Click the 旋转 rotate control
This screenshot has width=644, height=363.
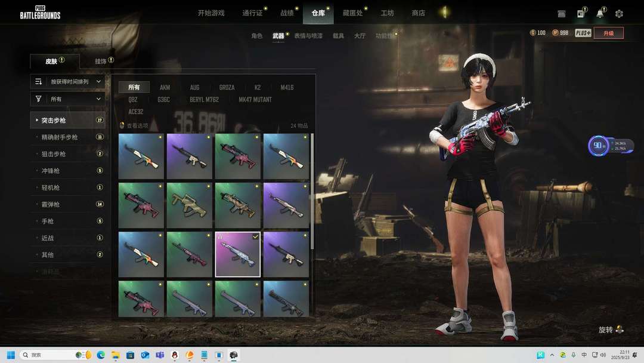point(611,330)
